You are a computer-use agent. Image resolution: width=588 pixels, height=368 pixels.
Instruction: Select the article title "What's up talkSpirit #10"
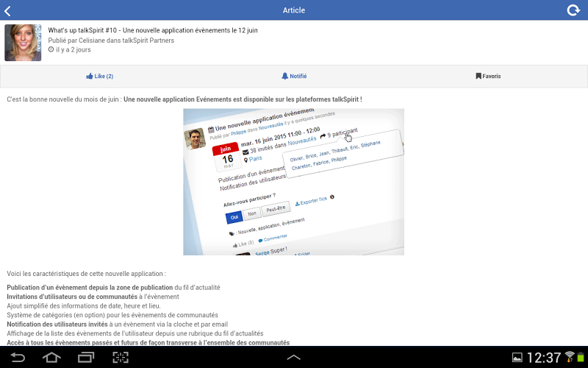tap(153, 30)
